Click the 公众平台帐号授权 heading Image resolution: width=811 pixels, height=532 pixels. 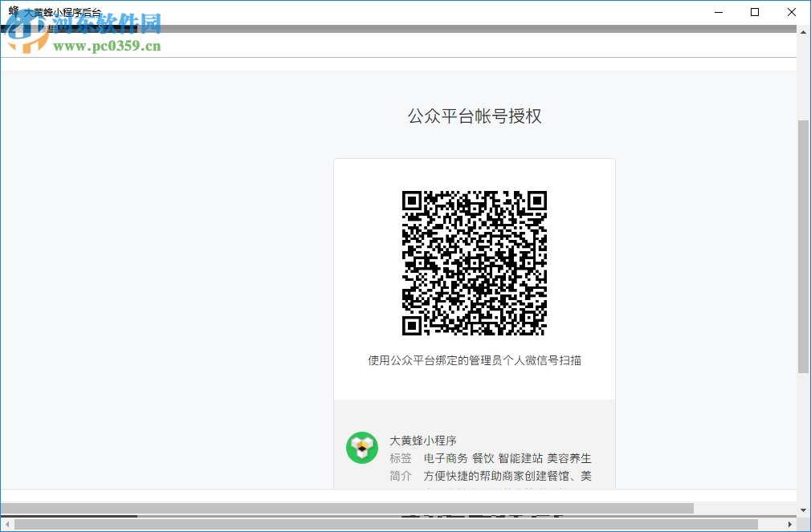click(474, 116)
